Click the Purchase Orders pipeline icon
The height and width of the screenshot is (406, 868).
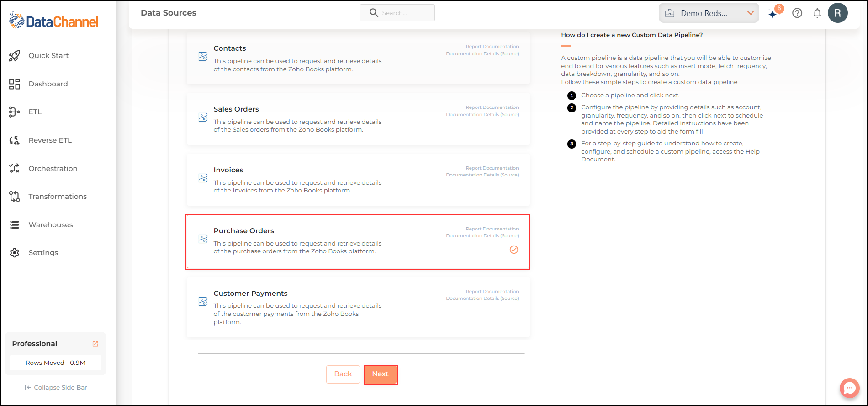203,239
